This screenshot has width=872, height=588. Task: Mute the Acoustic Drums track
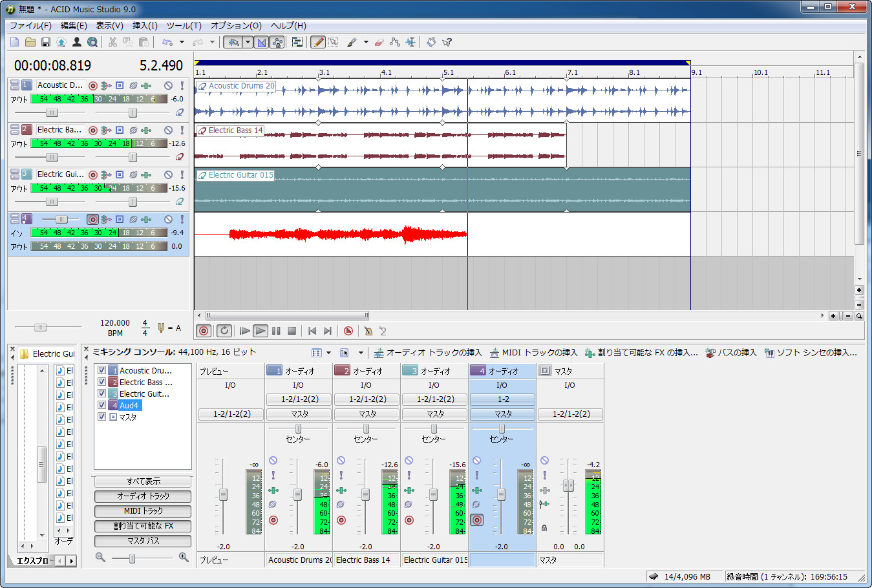pos(168,85)
